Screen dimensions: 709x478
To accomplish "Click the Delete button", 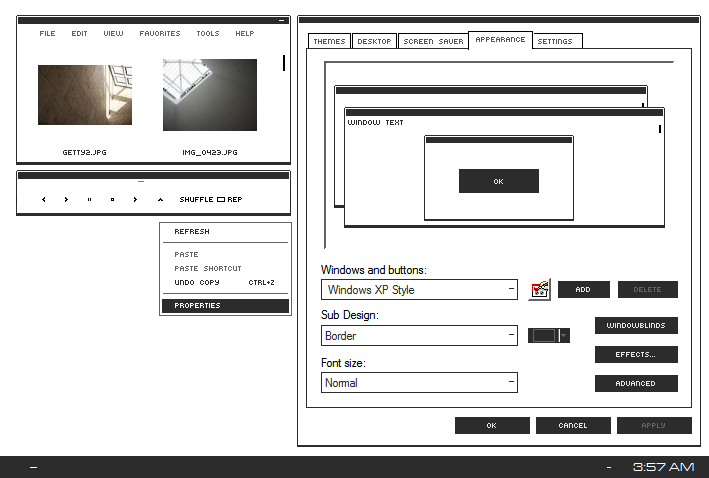I will [x=648, y=289].
